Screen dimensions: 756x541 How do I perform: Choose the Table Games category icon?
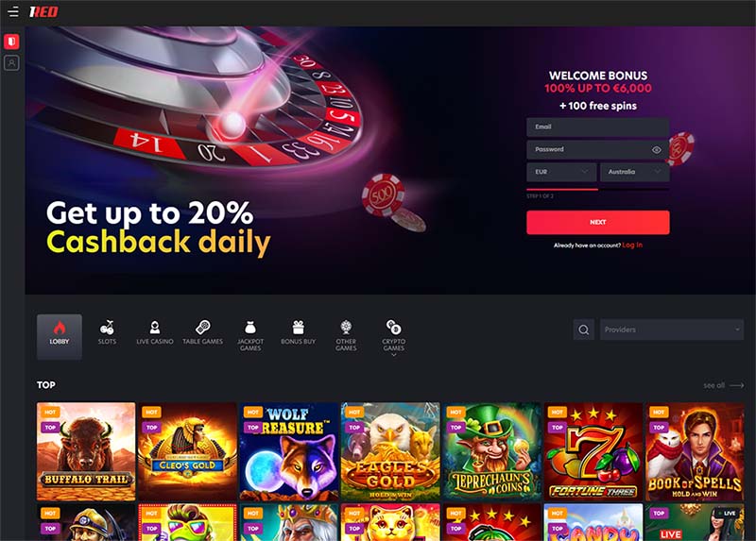[x=202, y=328]
